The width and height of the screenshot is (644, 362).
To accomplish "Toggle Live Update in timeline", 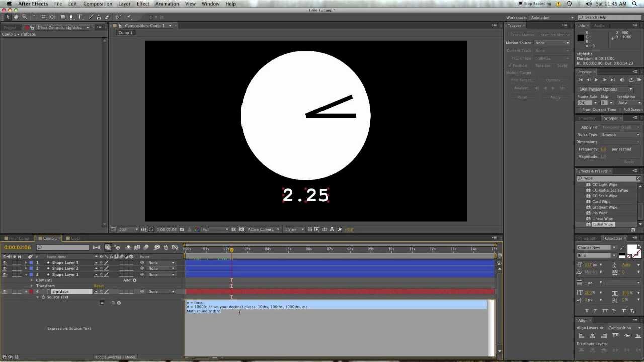I will click(108, 247).
